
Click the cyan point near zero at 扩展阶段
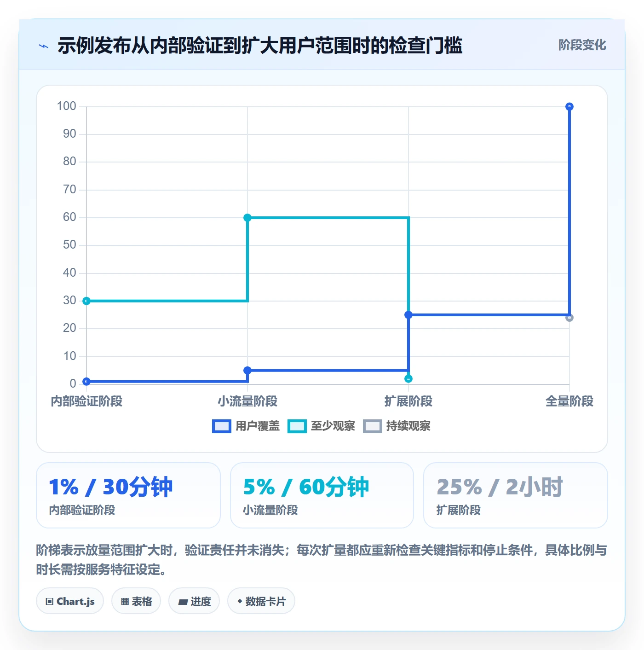[408, 379]
